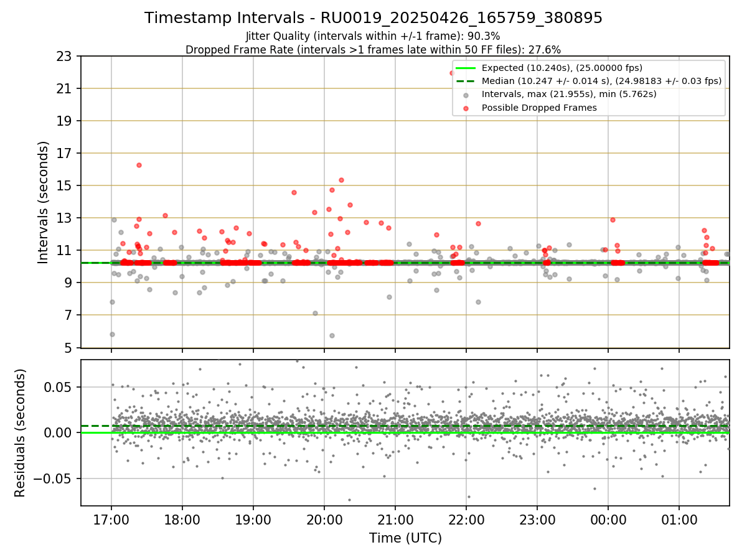Click the red dropped-frame point near 16.3 seconds

pyautogui.click(x=139, y=165)
